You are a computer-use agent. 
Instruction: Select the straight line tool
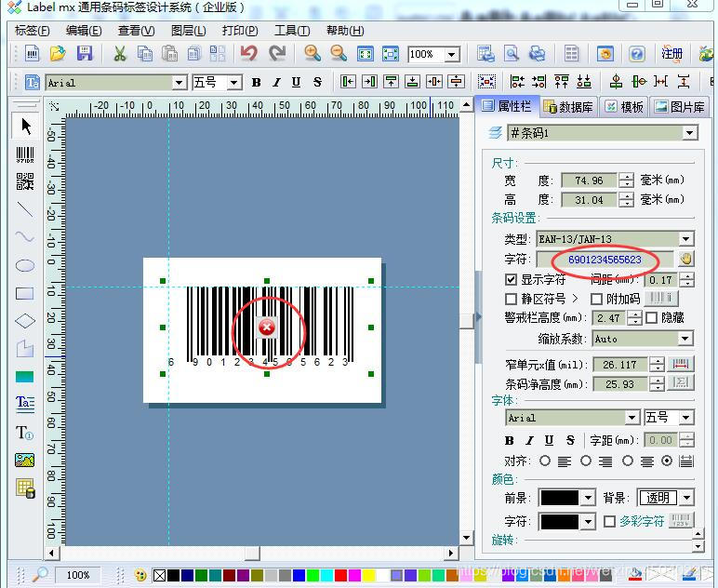[25, 209]
